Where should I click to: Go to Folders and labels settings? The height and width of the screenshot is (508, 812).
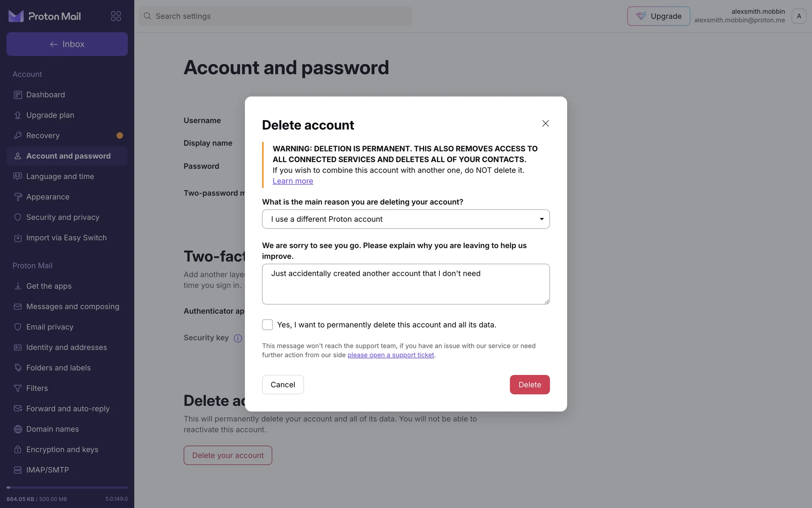click(x=58, y=368)
